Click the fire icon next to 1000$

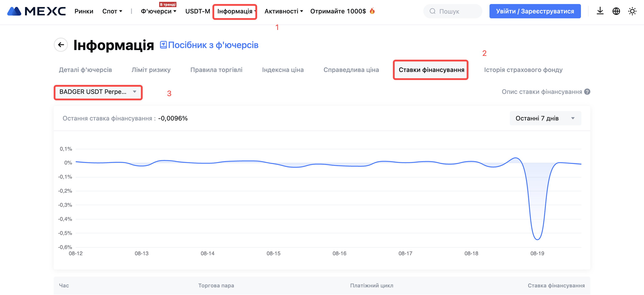pyautogui.click(x=372, y=11)
